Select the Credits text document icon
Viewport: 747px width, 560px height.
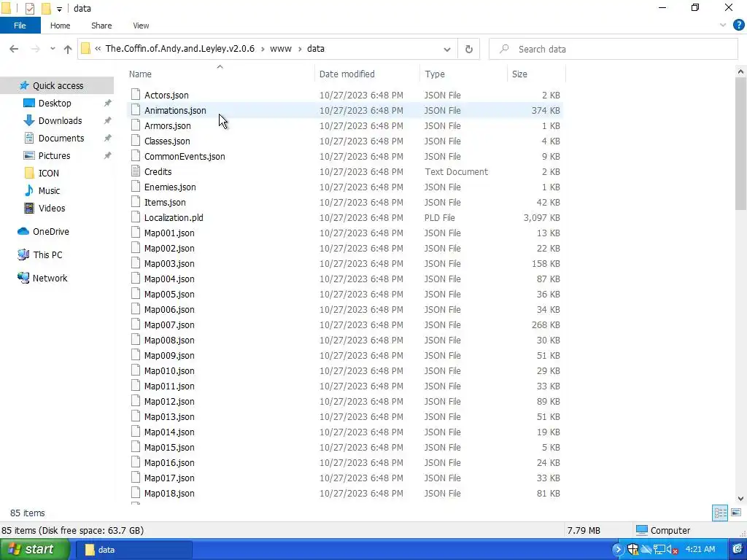pos(136,171)
